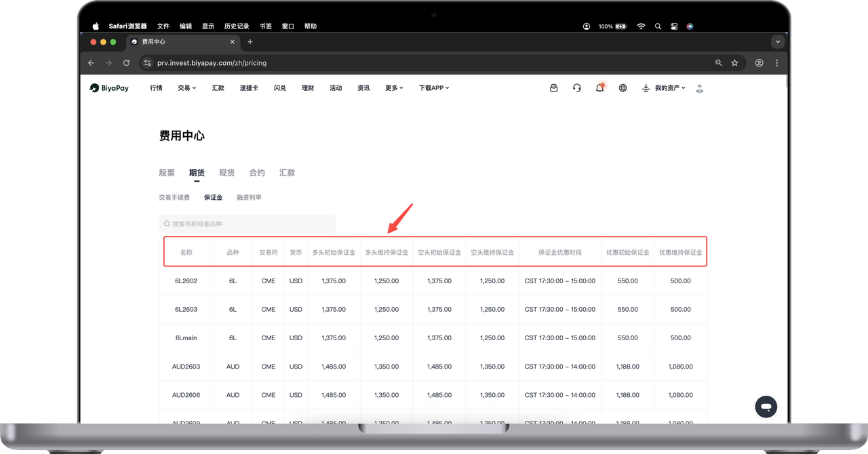
Task: Click the BiyaPay logo
Action: (x=109, y=88)
